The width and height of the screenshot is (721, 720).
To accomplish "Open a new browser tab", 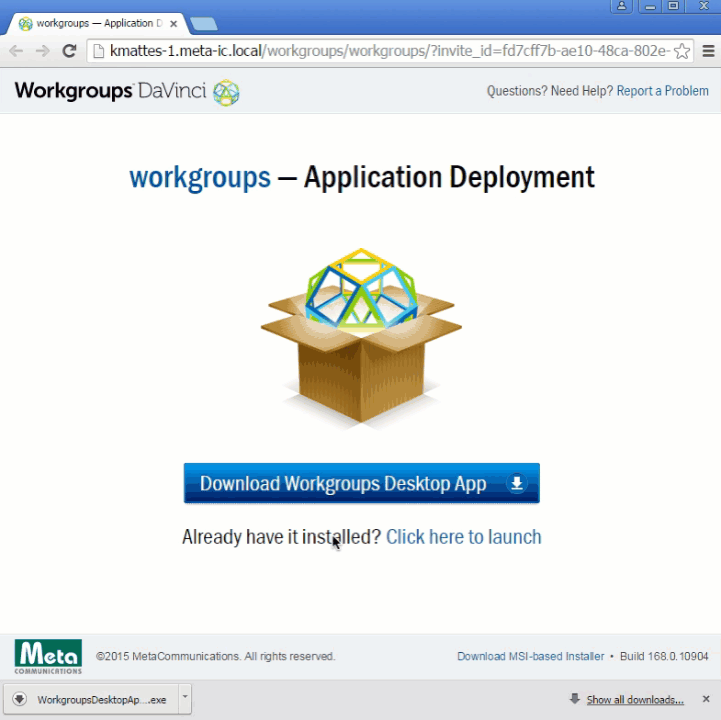I will (203, 24).
